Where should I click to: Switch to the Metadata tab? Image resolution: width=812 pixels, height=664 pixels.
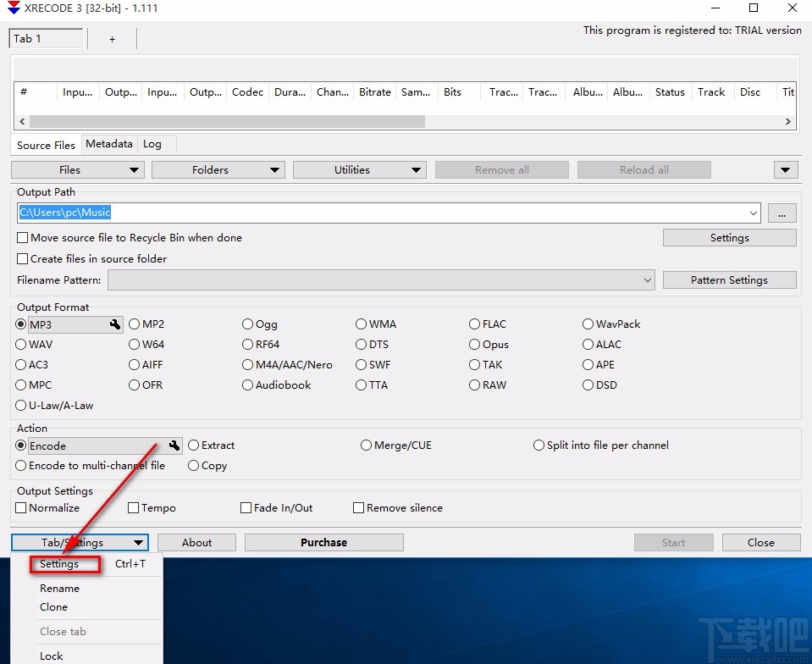tap(109, 144)
